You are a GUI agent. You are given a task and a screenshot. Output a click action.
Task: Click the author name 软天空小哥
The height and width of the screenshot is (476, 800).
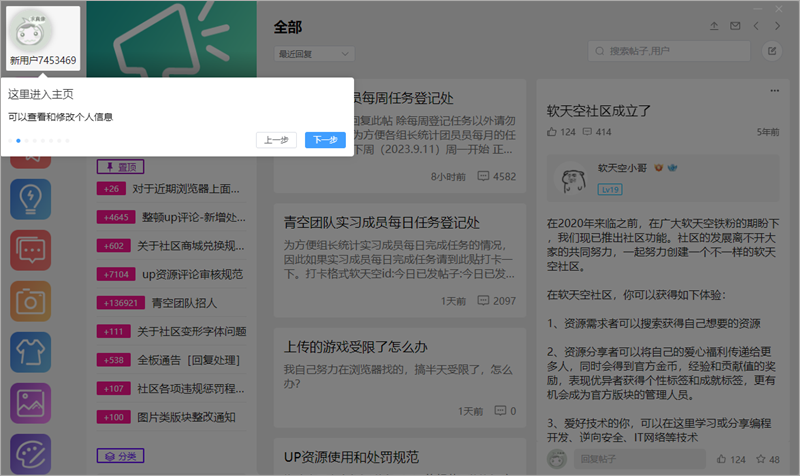pos(622,168)
